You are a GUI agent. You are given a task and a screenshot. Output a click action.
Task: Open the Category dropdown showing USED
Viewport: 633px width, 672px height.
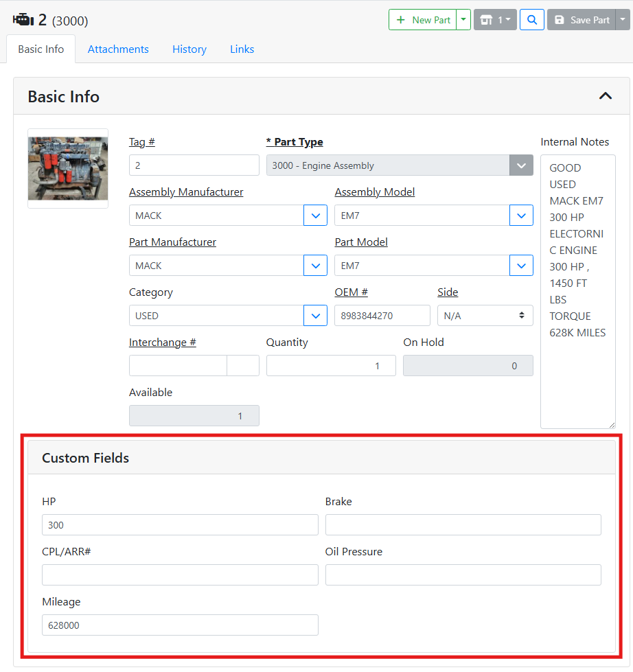pos(315,316)
